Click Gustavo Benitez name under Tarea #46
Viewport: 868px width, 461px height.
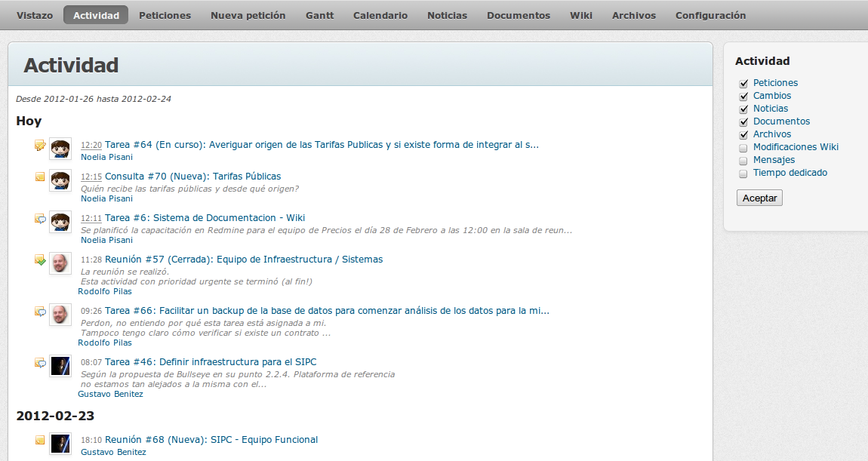(x=110, y=395)
